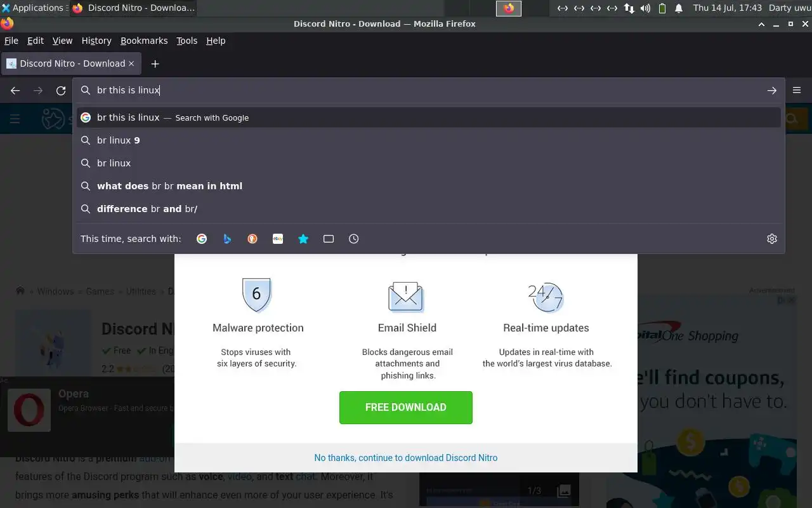Viewport: 812px width, 508px height.
Task: Open the Edit menu
Action: (x=36, y=41)
